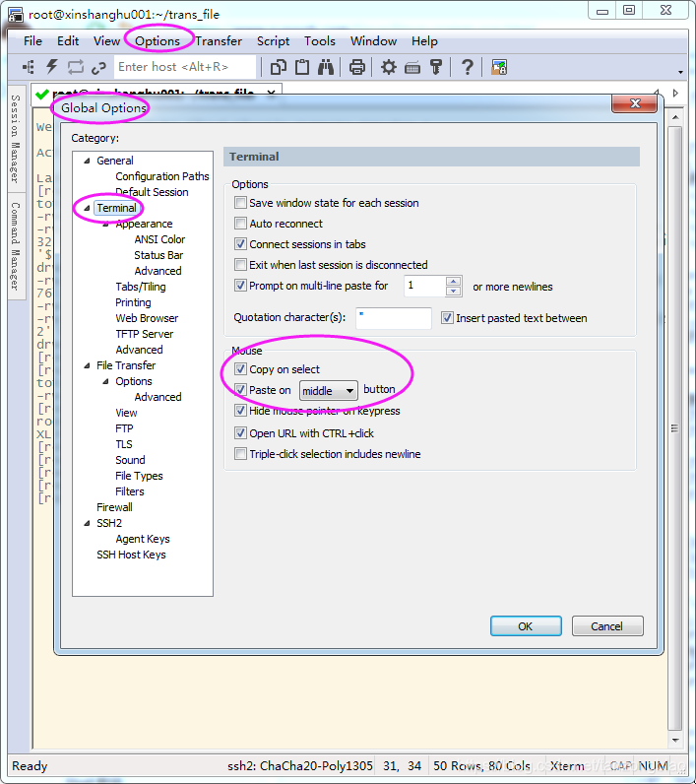The height and width of the screenshot is (784, 696).
Task: Collapse the Options node under File Transfer
Action: [106, 381]
